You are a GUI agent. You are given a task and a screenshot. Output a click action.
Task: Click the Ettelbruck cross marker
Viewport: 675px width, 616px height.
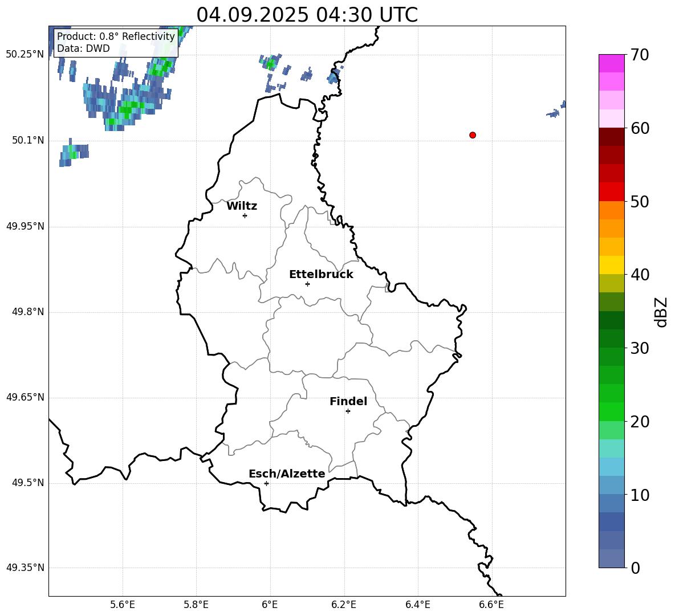tap(307, 284)
